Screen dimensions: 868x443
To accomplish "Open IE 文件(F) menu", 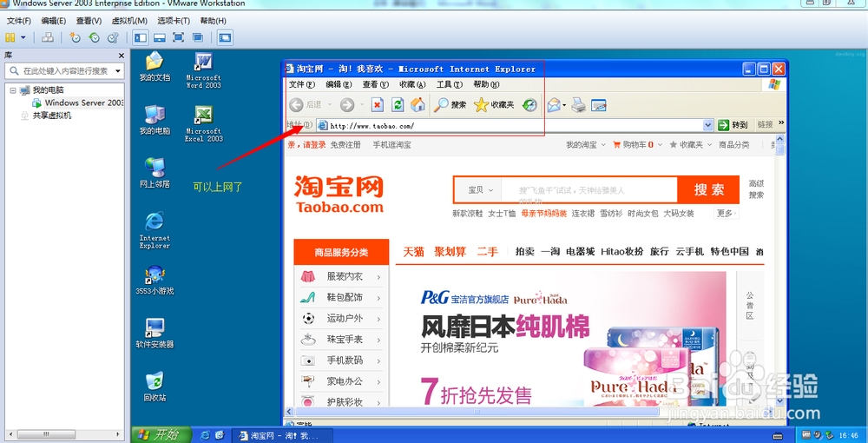I will [302, 85].
